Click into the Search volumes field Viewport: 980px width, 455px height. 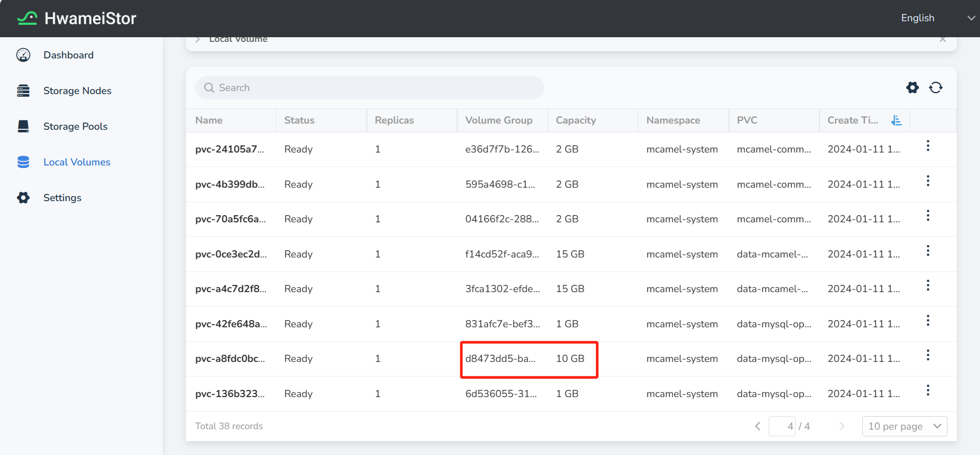pyautogui.click(x=369, y=88)
